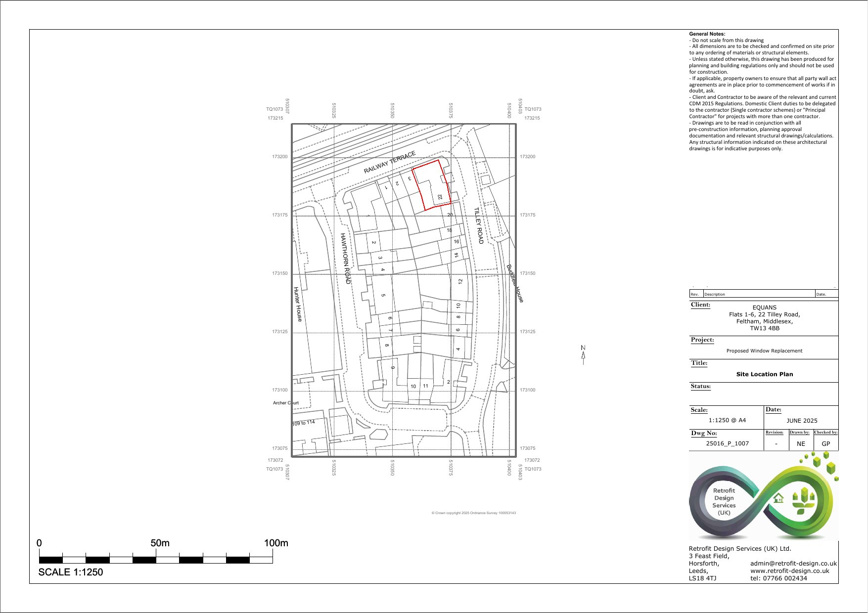The height and width of the screenshot is (613, 868).
Task: Click the EQUANS client entry
Action: [765, 307]
